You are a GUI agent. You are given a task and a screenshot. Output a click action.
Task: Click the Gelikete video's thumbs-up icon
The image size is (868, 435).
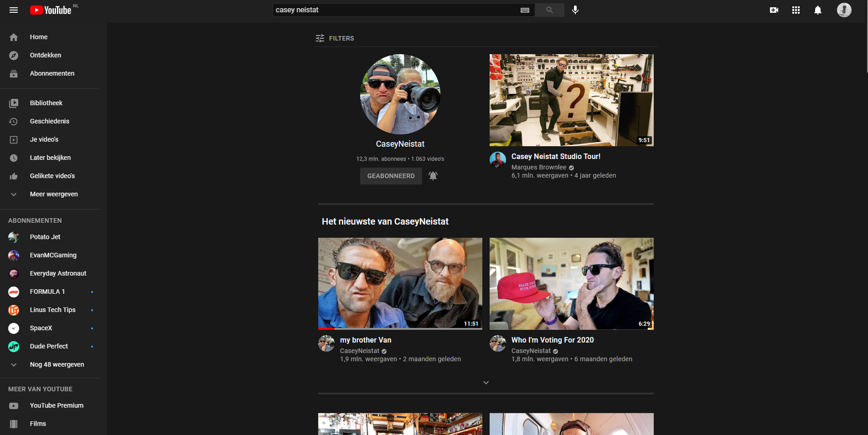pos(14,176)
